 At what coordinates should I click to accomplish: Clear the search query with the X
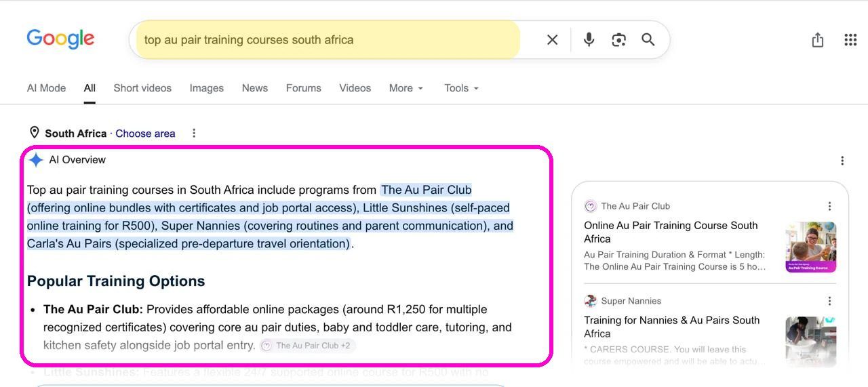click(553, 40)
